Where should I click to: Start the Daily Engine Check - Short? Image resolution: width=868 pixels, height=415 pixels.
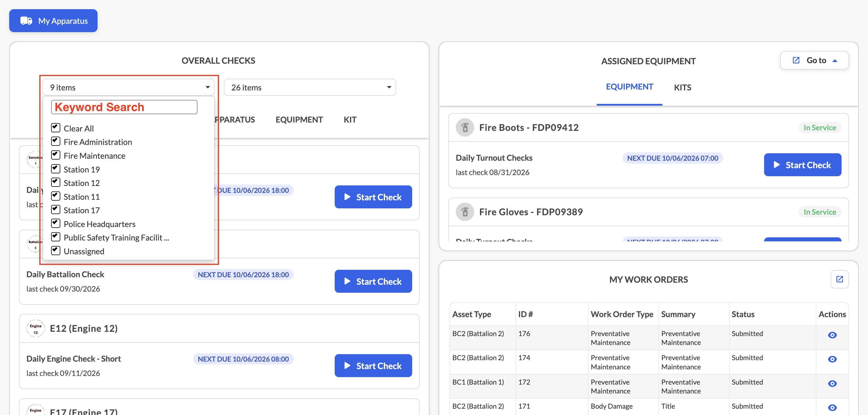(x=373, y=365)
